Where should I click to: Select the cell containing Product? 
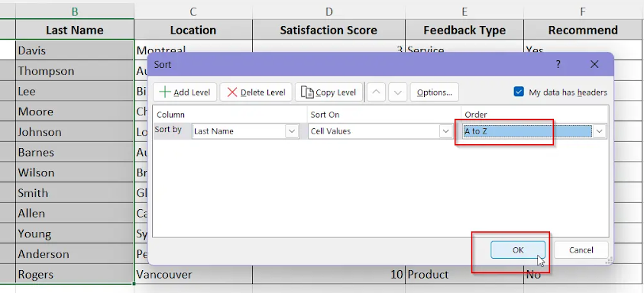click(x=464, y=274)
